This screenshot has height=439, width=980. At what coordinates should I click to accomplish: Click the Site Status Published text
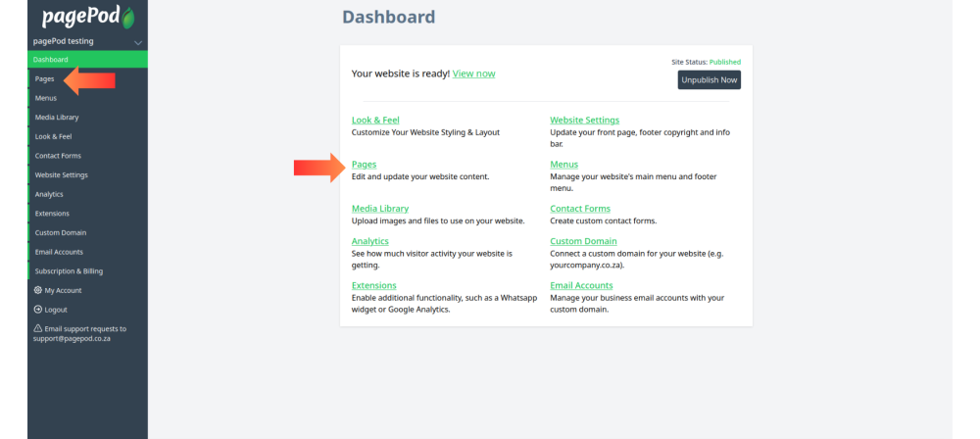(725, 62)
